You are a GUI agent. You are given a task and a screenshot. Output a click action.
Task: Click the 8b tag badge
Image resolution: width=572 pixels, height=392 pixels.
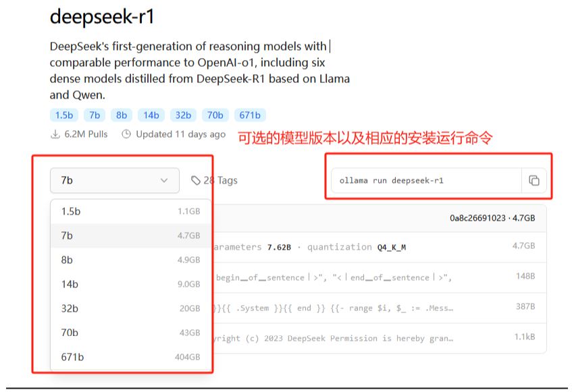tap(122, 115)
